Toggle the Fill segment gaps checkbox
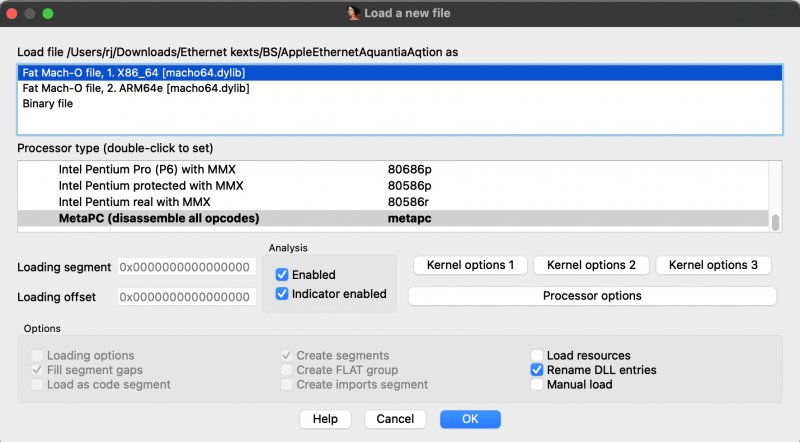 pyautogui.click(x=37, y=370)
